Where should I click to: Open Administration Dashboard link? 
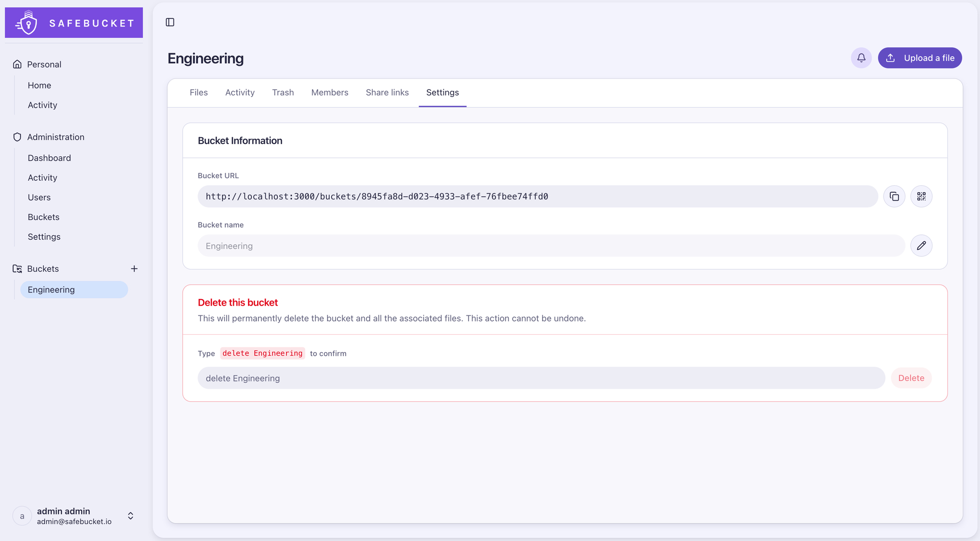[x=50, y=158]
